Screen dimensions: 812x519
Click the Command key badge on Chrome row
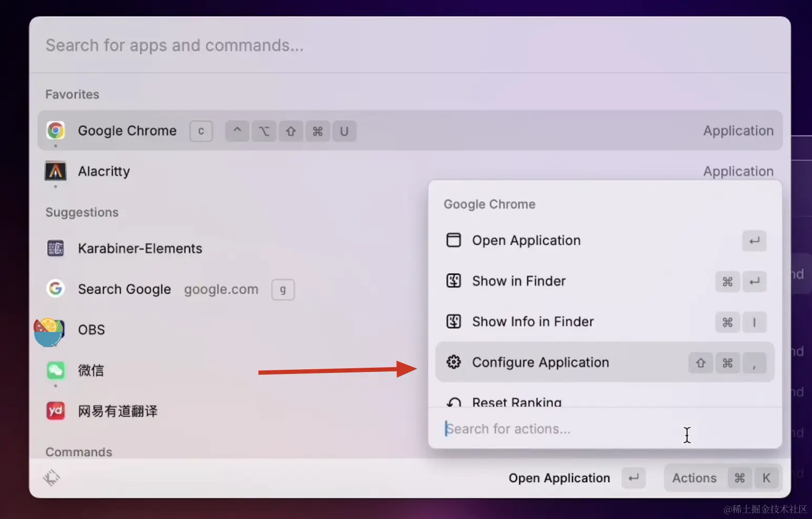pyautogui.click(x=318, y=131)
